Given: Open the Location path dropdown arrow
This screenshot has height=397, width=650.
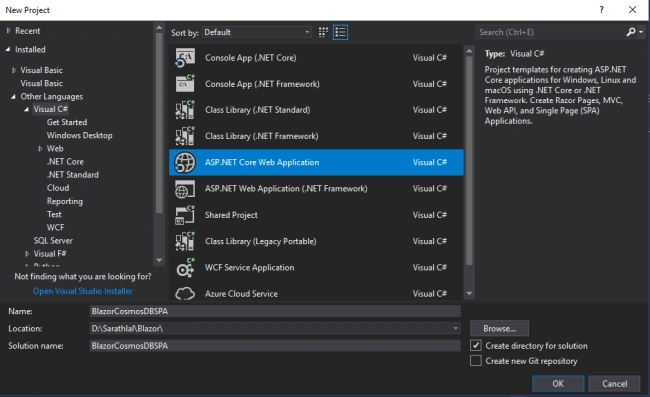Looking at the screenshot, I should pyautogui.click(x=456, y=328).
